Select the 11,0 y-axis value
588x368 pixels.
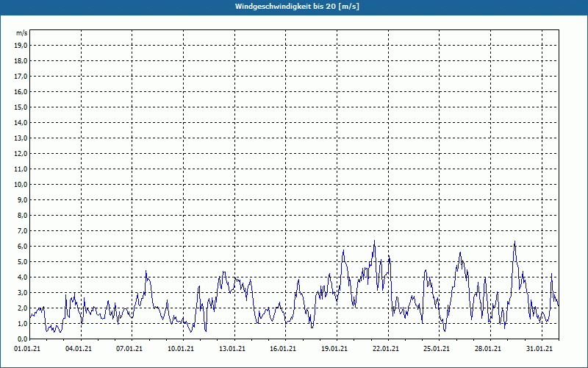pos(21,169)
